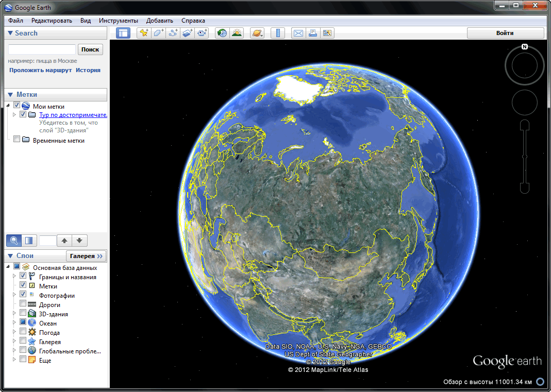
Task: Enable the Дороги layer checkbox
Action: tap(23, 303)
